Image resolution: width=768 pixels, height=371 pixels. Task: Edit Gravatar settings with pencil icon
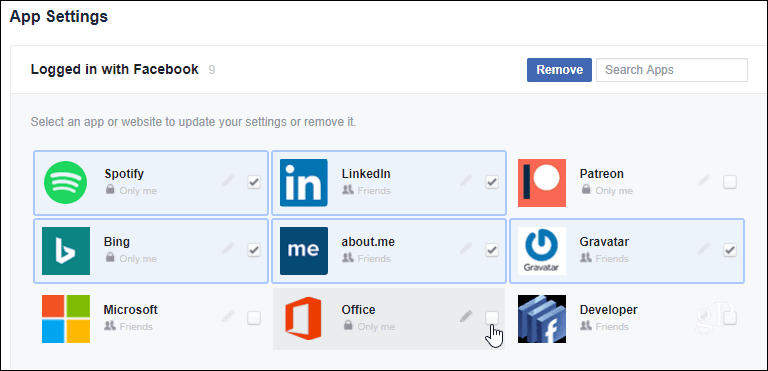(x=704, y=248)
